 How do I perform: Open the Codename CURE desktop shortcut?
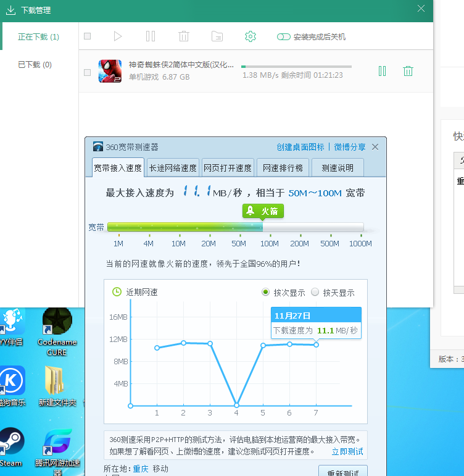pos(57,332)
